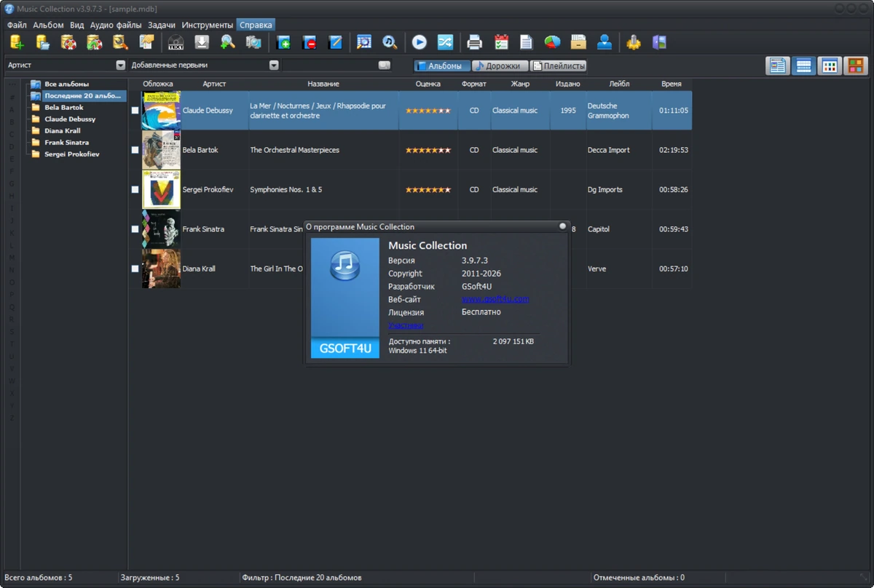Click the file drawer cabinet icon

coord(578,42)
